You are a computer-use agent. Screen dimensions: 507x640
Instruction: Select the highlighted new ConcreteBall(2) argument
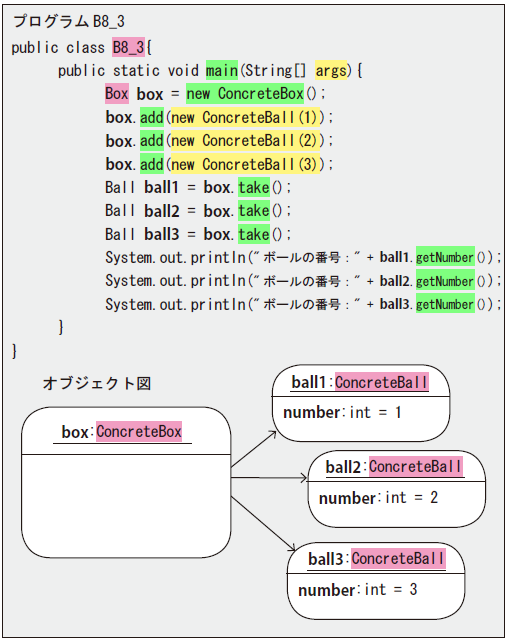(245, 141)
